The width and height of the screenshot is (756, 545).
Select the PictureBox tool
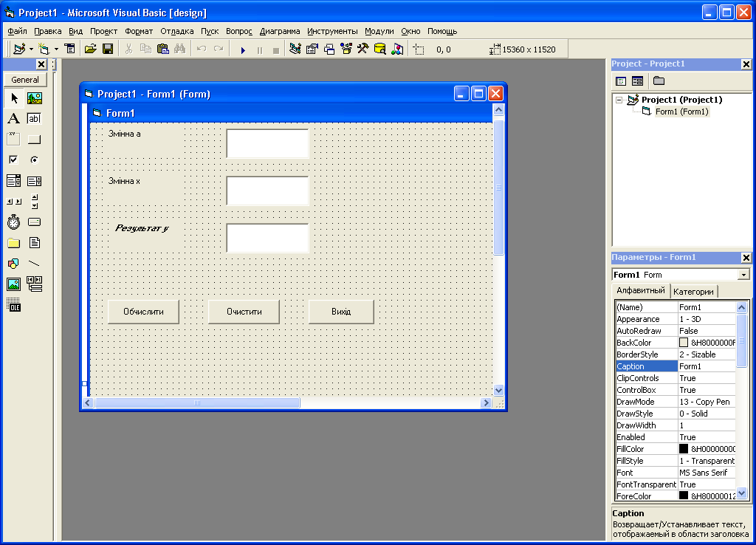[x=34, y=98]
